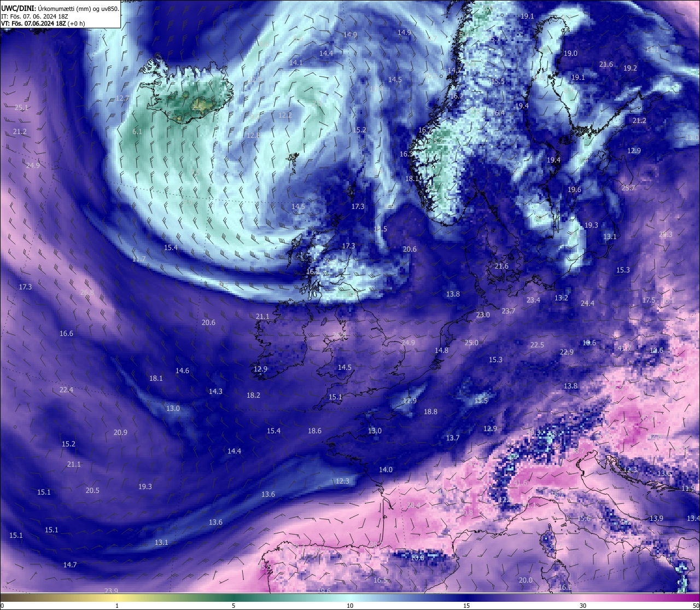700x610 pixels.
Task: Click the map value 16.4
Action: pos(498,113)
